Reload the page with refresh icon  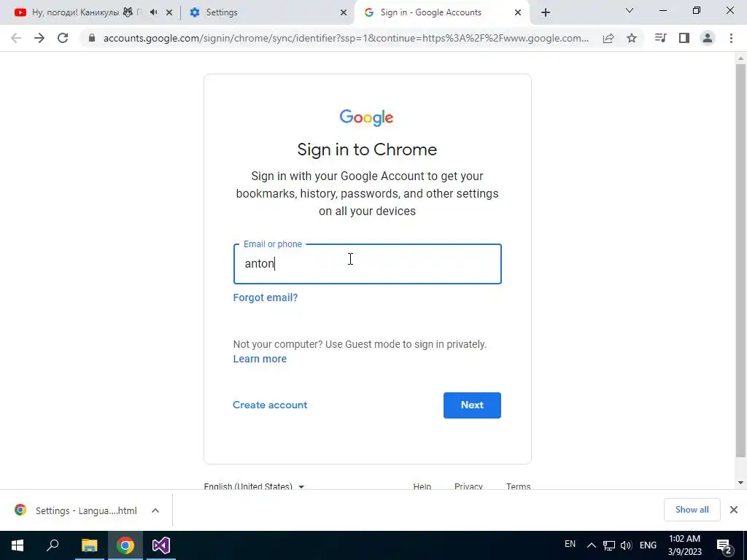(63, 38)
